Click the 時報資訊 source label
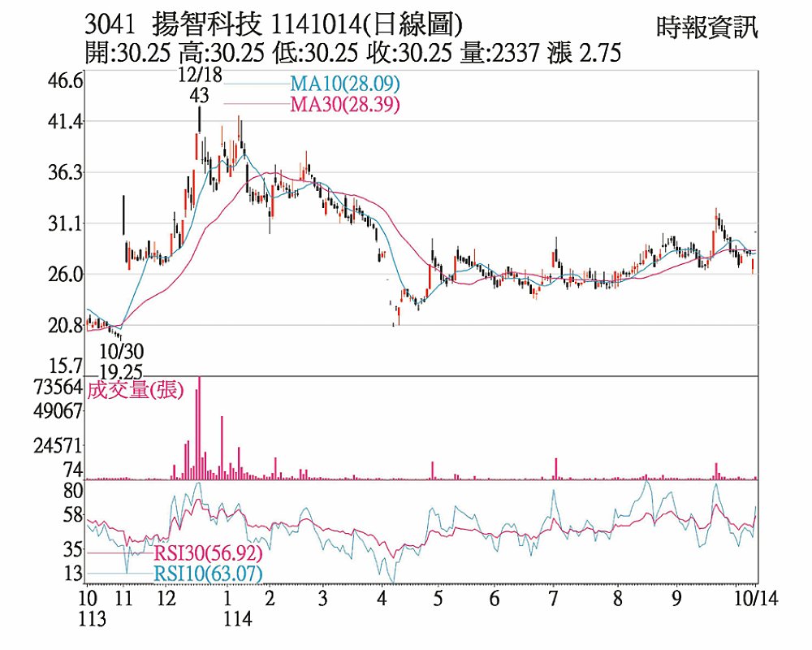The height and width of the screenshot is (650, 812). (x=706, y=28)
